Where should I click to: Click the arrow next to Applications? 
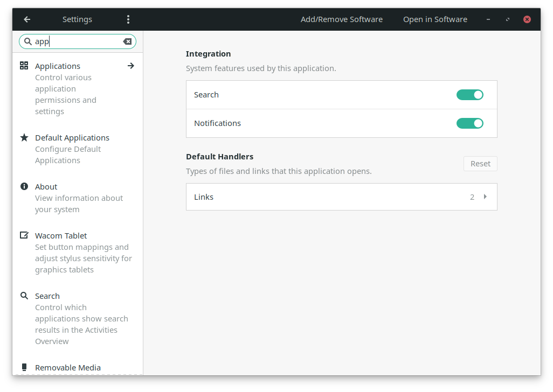coord(130,66)
